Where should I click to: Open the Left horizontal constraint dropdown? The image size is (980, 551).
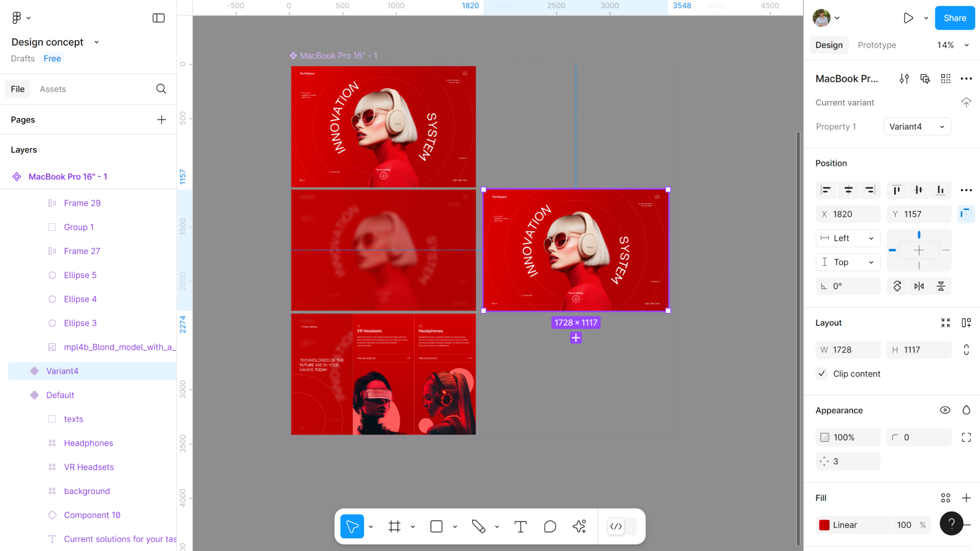(x=848, y=238)
